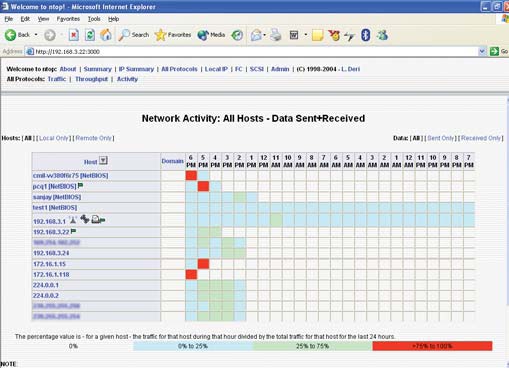Show Received Only data

click(481, 138)
